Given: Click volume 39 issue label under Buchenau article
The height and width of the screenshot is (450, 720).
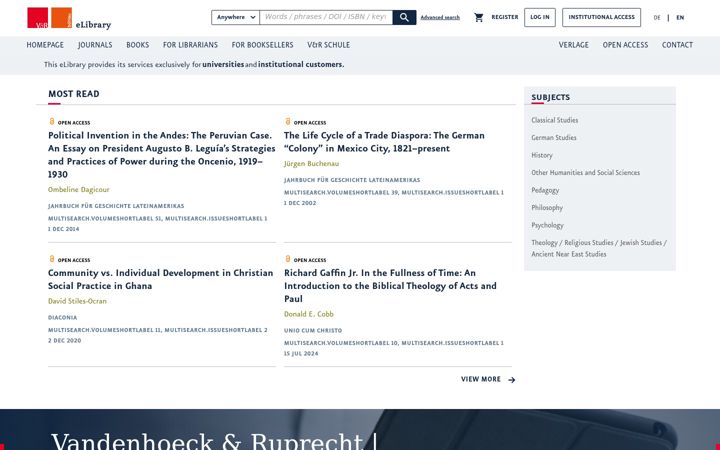Looking at the screenshot, I should tap(394, 192).
